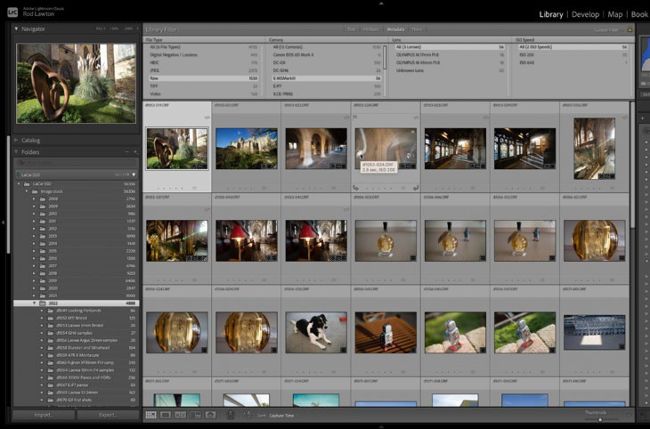650x429 pixels.
Task: Click the Camera column scrollbar in Metadata filter
Action: pyautogui.click(x=385, y=57)
